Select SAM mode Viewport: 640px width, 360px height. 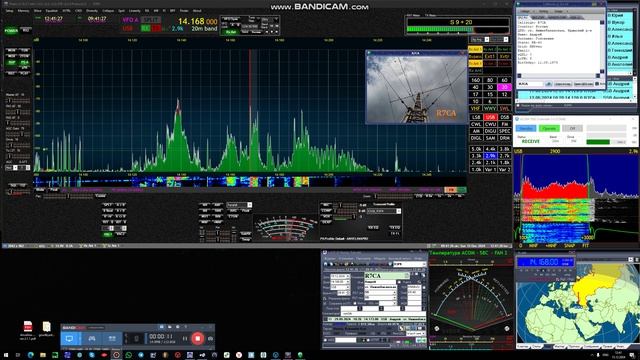pos(490,138)
